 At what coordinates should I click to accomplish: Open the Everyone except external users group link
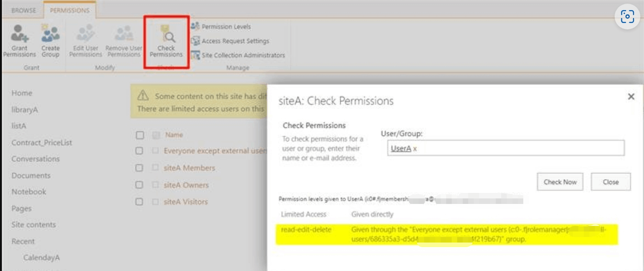point(215,151)
